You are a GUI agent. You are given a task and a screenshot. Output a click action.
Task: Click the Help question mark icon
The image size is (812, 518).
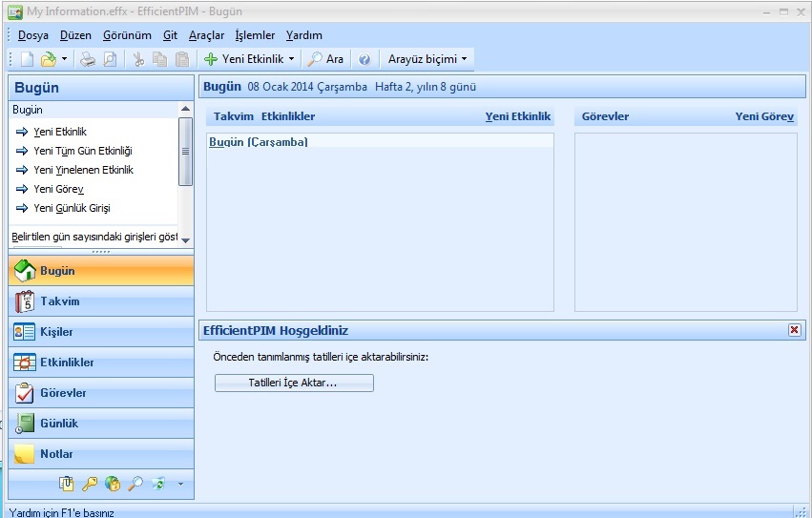point(364,59)
